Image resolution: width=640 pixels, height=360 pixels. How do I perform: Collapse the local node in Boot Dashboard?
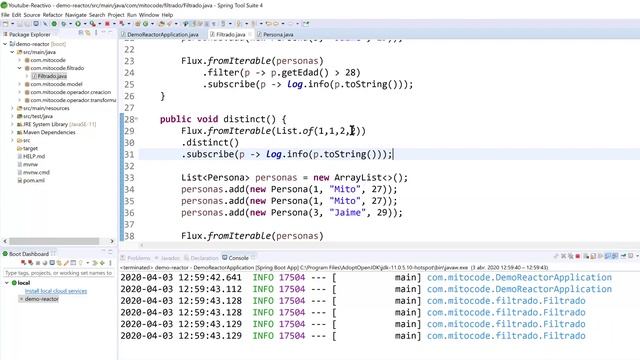coord(7,282)
